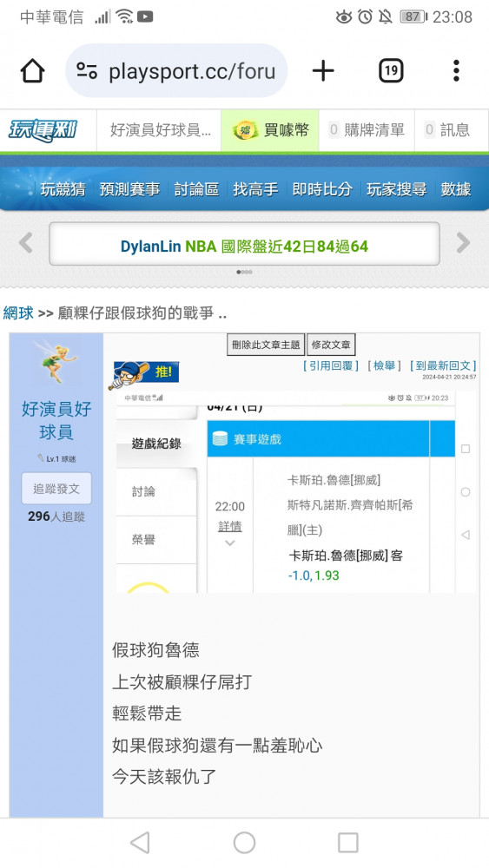Tap site settings icon in address bar
489x868 pixels.
(87, 71)
